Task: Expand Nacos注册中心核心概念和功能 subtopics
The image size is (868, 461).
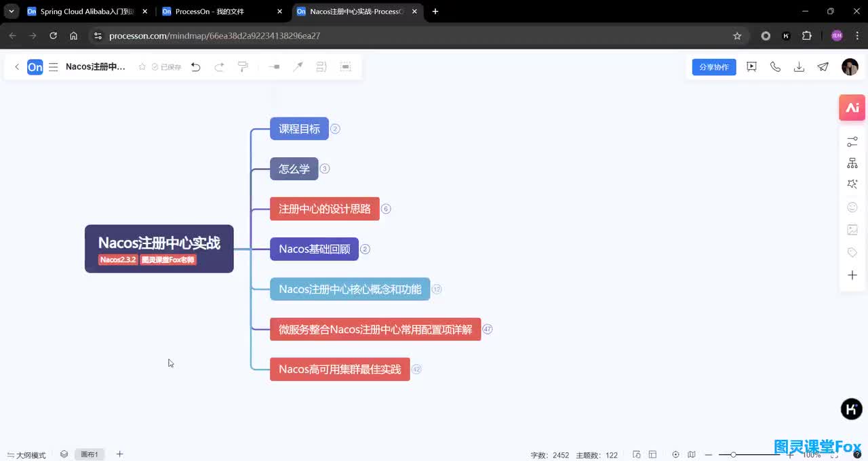Action: [x=437, y=289]
